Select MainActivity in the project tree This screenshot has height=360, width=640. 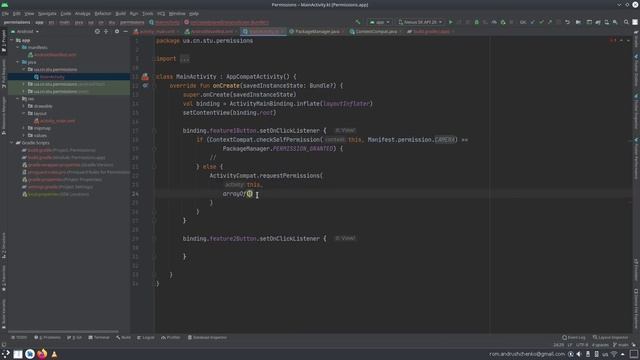[52, 77]
